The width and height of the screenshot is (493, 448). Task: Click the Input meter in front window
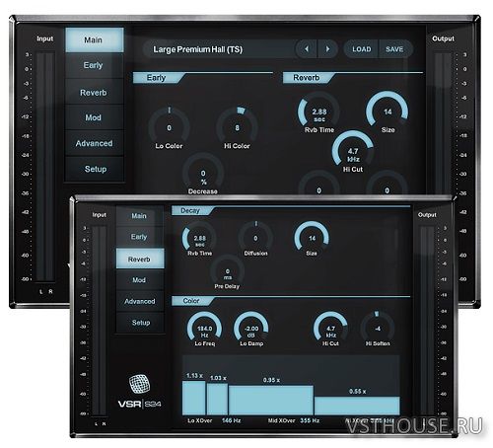point(100,321)
